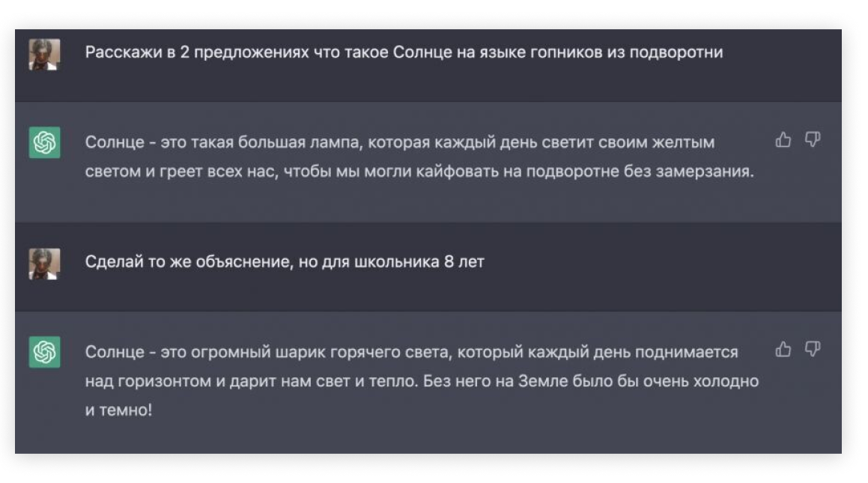Select the prompt 'Сделай то же объяснение'
868x483 pixels.
click(x=285, y=263)
